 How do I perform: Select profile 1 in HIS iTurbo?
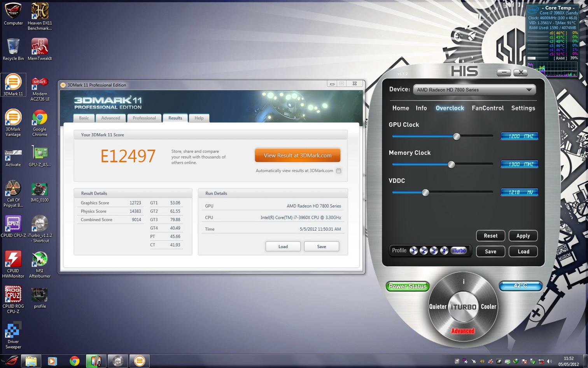click(413, 251)
